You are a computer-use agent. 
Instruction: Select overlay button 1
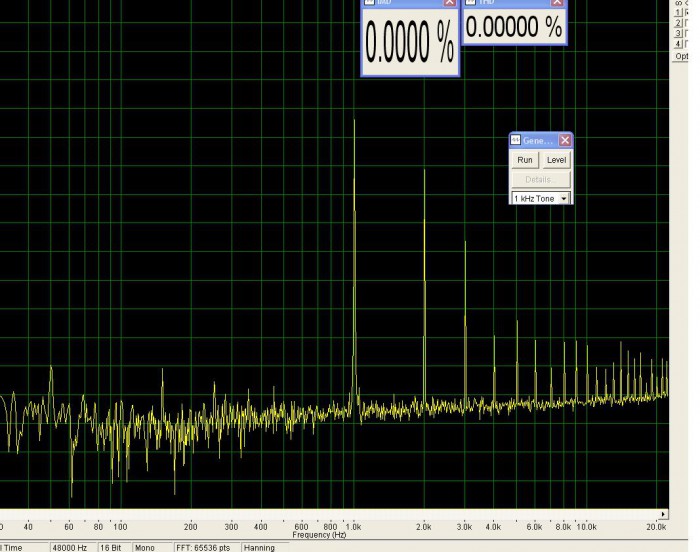click(x=679, y=13)
